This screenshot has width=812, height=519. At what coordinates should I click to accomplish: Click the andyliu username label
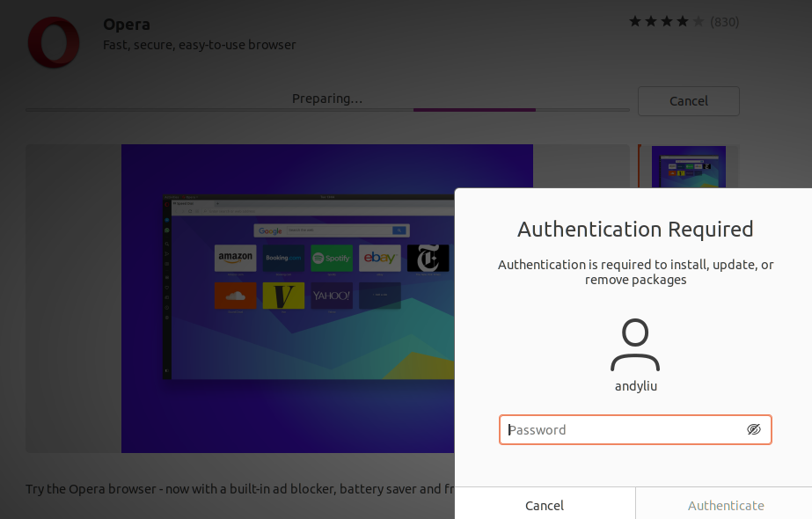[x=636, y=386]
